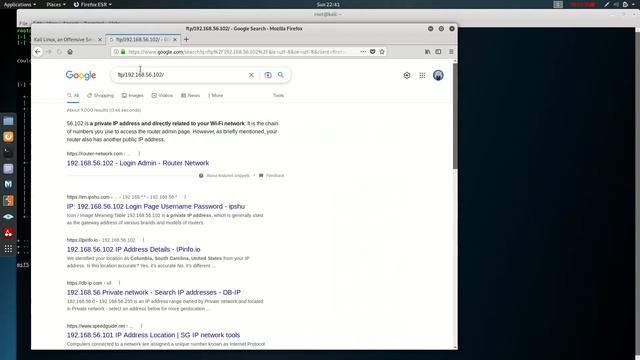
Task: Bookmark this page with the star icon
Action: click(382, 52)
